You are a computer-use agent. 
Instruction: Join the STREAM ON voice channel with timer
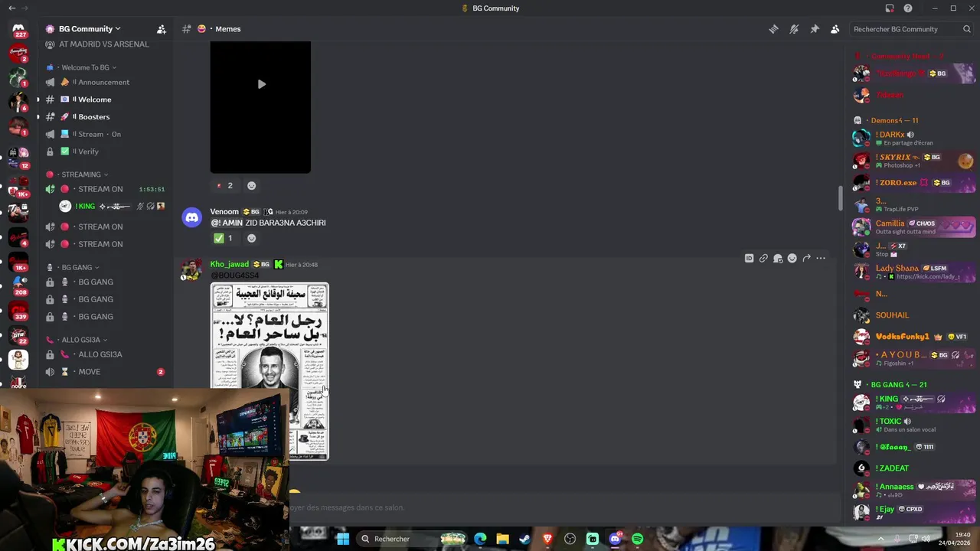pyautogui.click(x=106, y=189)
